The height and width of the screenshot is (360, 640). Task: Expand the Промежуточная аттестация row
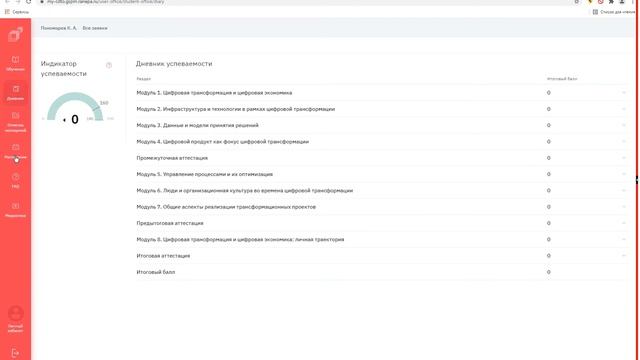coord(624,158)
